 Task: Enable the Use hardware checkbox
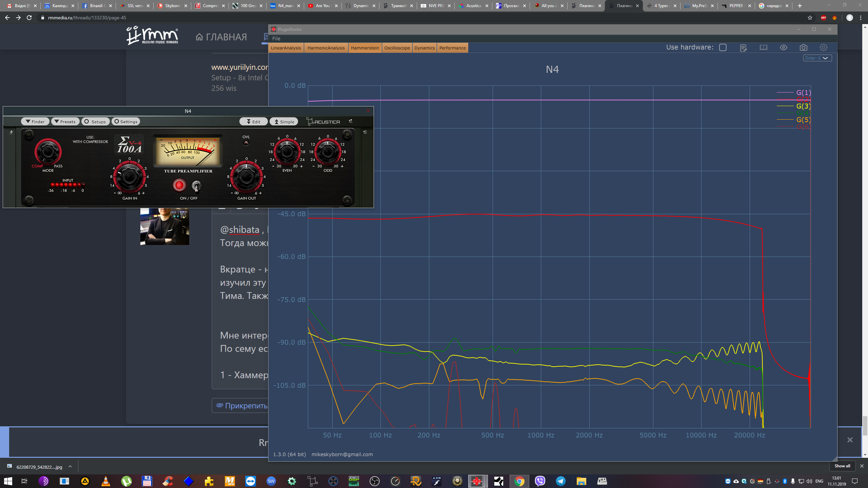[x=723, y=48]
